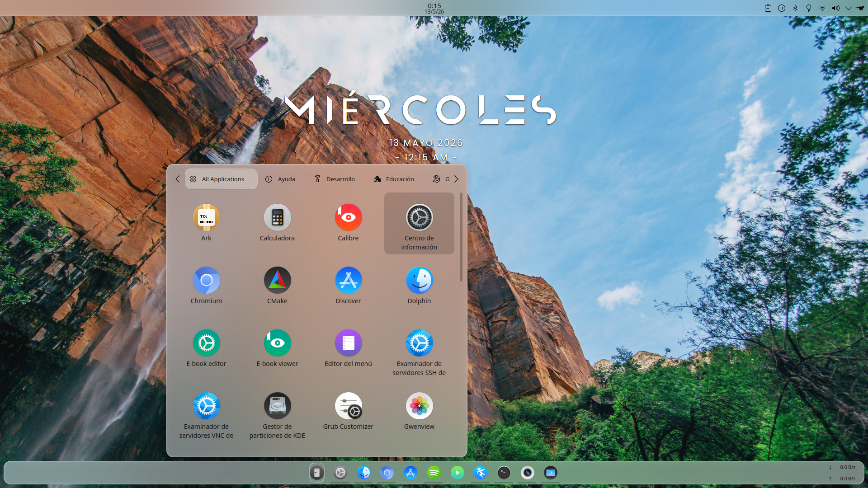Screen dimensions: 868x488
Task: Open CMake from the launcher
Action: point(277,286)
